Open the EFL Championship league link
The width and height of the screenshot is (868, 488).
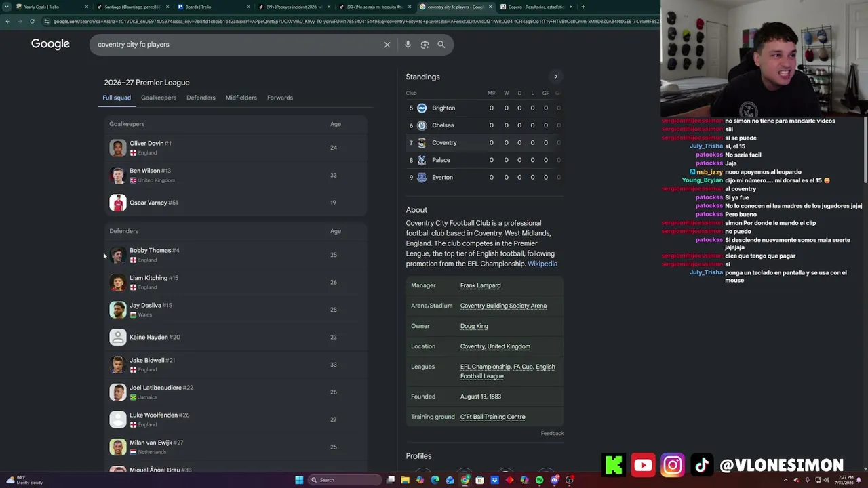(x=486, y=367)
